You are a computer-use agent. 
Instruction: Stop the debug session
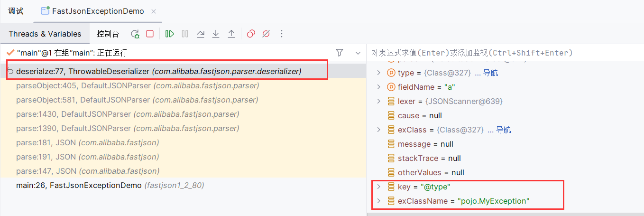tap(150, 34)
